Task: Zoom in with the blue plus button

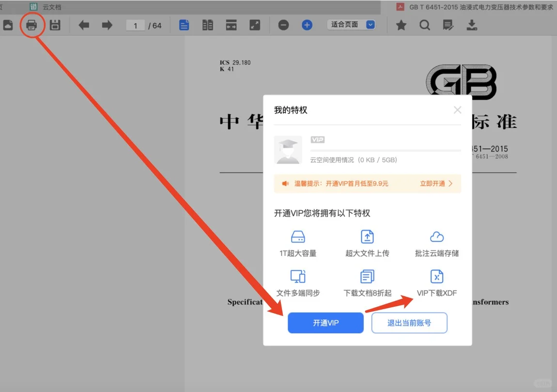Action: click(307, 25)
